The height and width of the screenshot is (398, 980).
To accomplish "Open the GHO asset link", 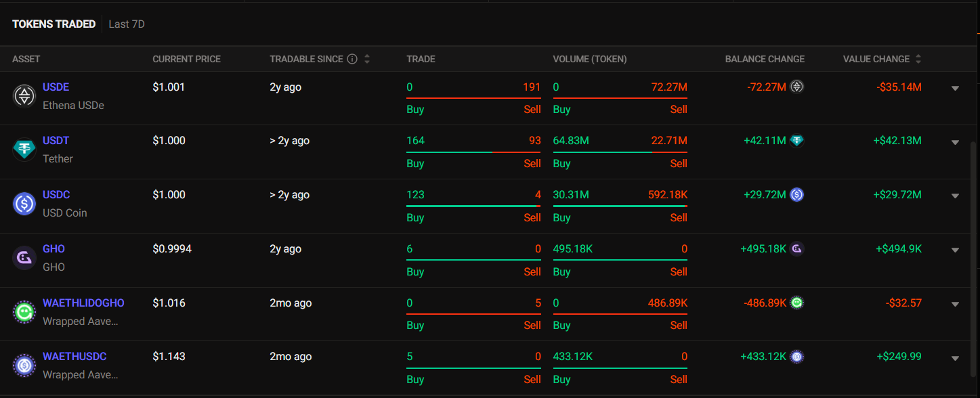I will [x=54, y=249].
